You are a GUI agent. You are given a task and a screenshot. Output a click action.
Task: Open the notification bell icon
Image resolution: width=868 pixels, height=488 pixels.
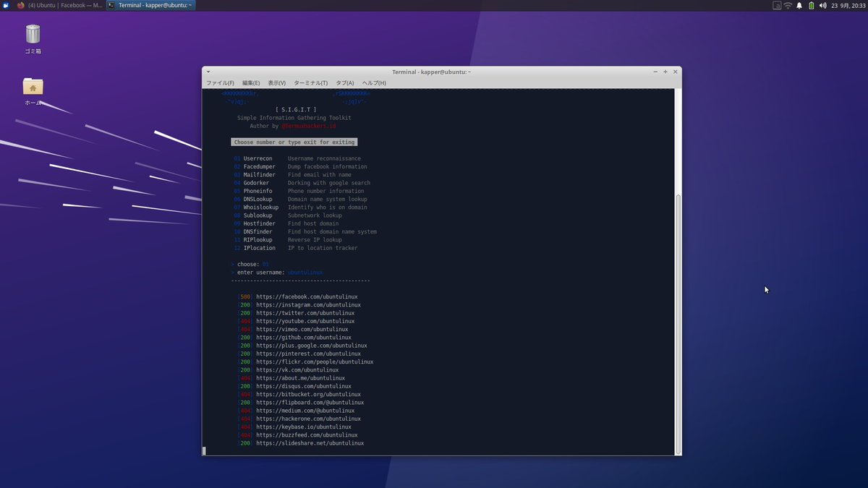[799, 5]
